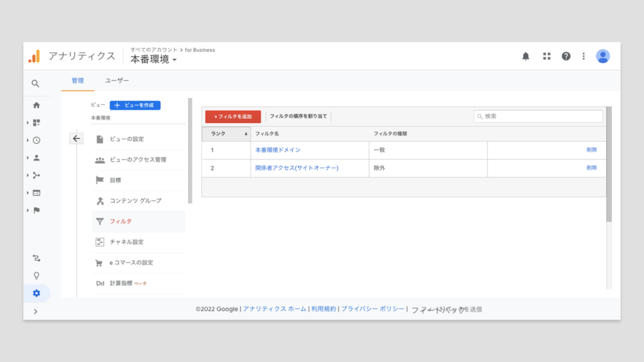The image size is (644, 362).
Task: Open the admin gear icon
Action: 36,293
